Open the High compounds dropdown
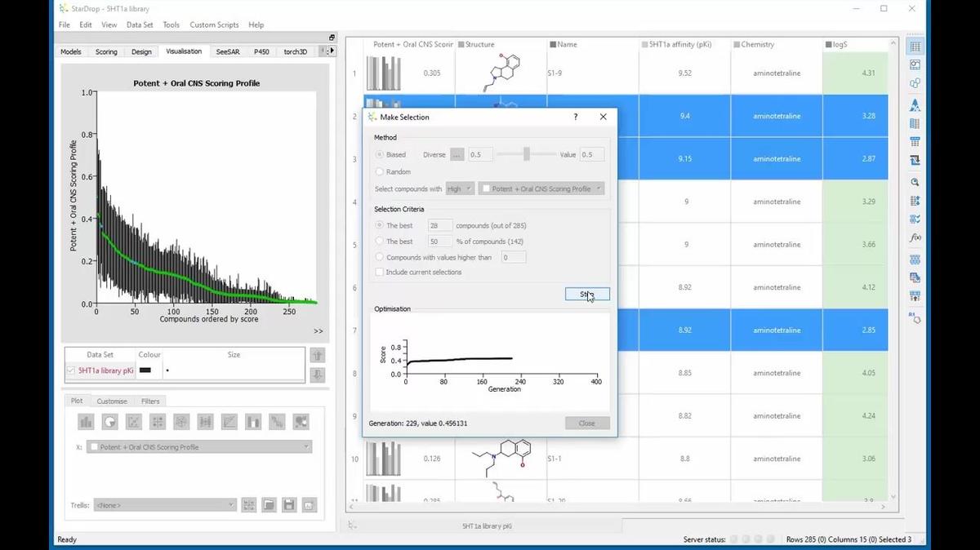 tap(459, 189)
